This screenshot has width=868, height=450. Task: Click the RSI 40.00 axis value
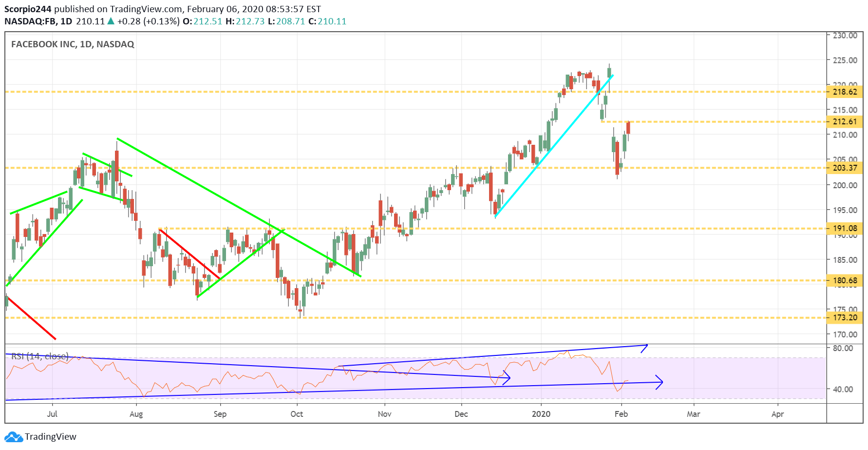coord(843,389)
